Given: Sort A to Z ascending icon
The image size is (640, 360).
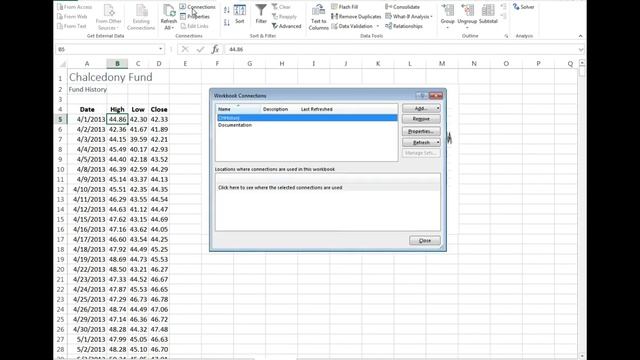Looking at the screenshot, I should (227, 10).
